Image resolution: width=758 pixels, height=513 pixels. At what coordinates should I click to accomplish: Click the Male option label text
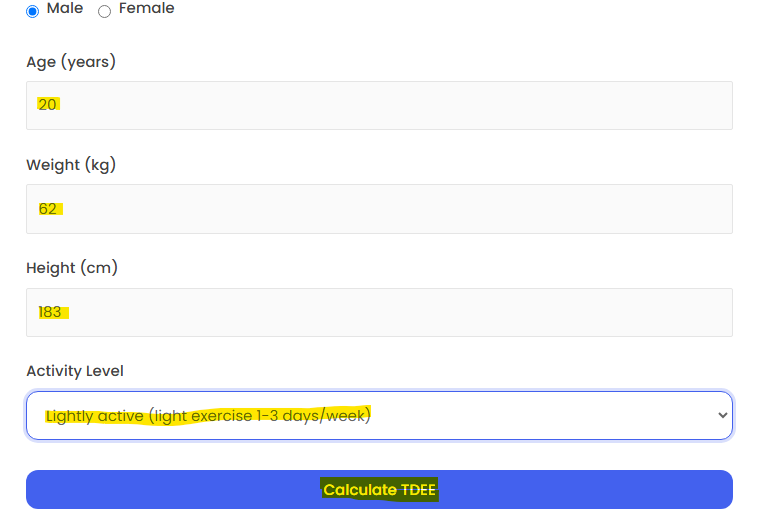pyautogui.click(x=65, y=8)
